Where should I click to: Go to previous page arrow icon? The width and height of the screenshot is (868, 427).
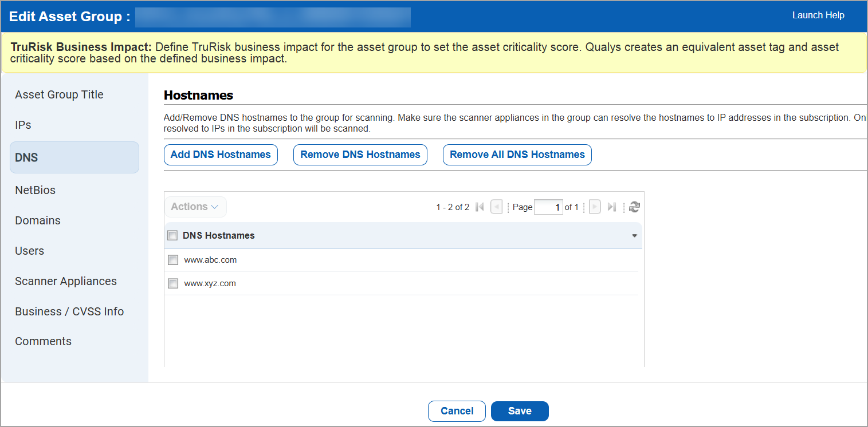(496, 207)
